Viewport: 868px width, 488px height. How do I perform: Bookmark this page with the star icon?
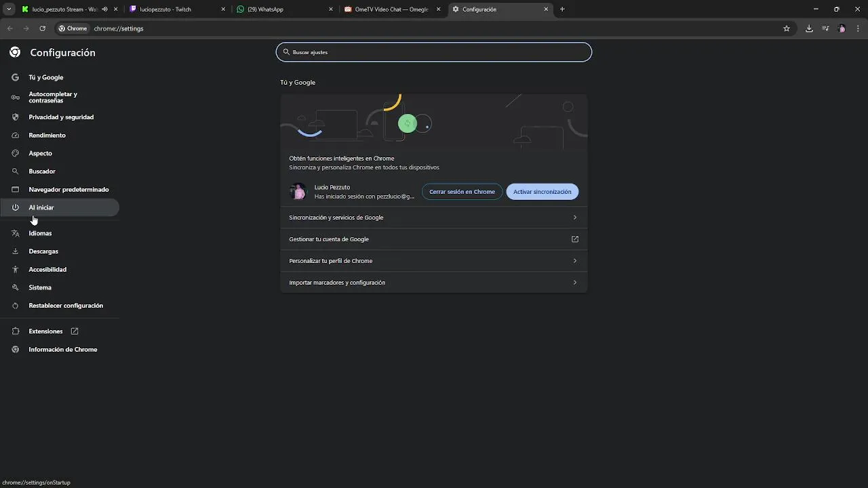[787, 28]
